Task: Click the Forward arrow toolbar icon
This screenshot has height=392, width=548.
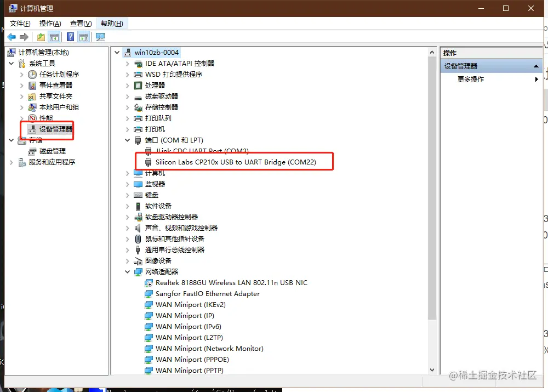Action: click(24, 37)
